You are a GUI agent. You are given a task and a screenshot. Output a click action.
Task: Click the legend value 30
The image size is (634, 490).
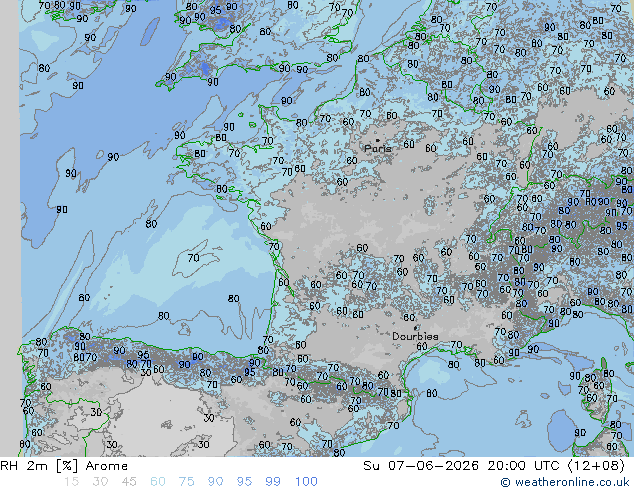[x=100, y=482]
